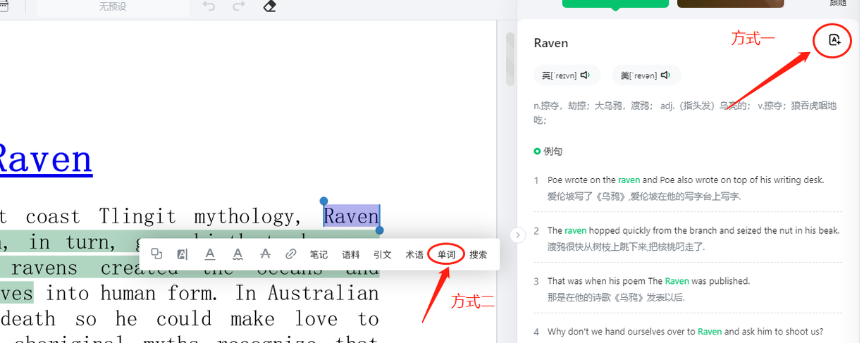Open the 无预设 preset dropdown

[112, 7]
